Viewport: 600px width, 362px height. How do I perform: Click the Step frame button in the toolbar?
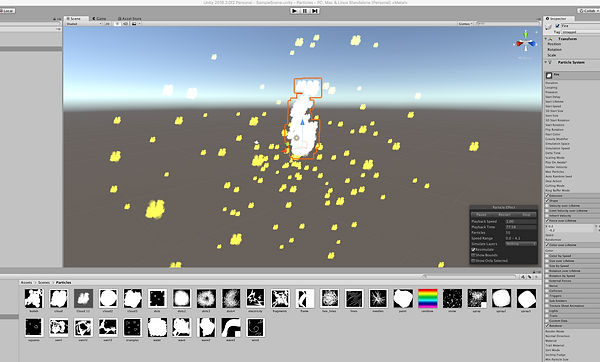coord(315,11)
